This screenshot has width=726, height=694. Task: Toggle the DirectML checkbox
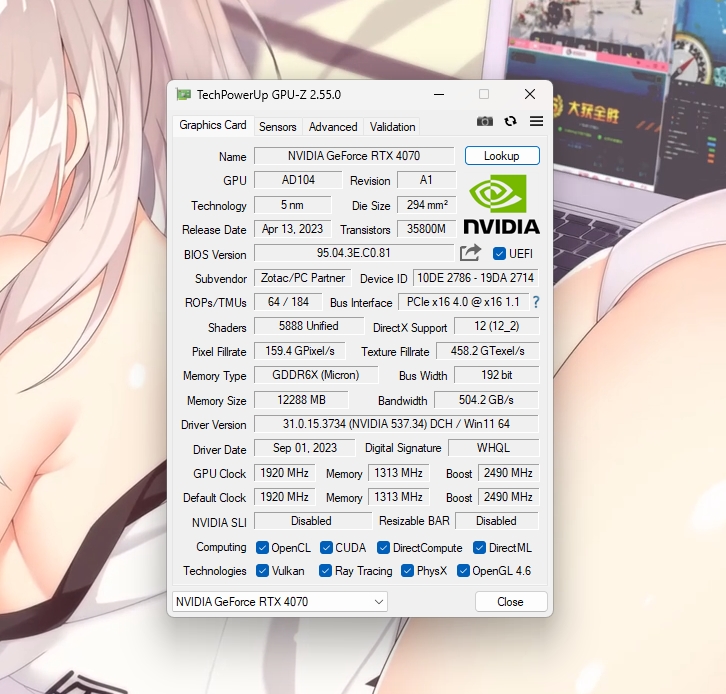(479, 548)
